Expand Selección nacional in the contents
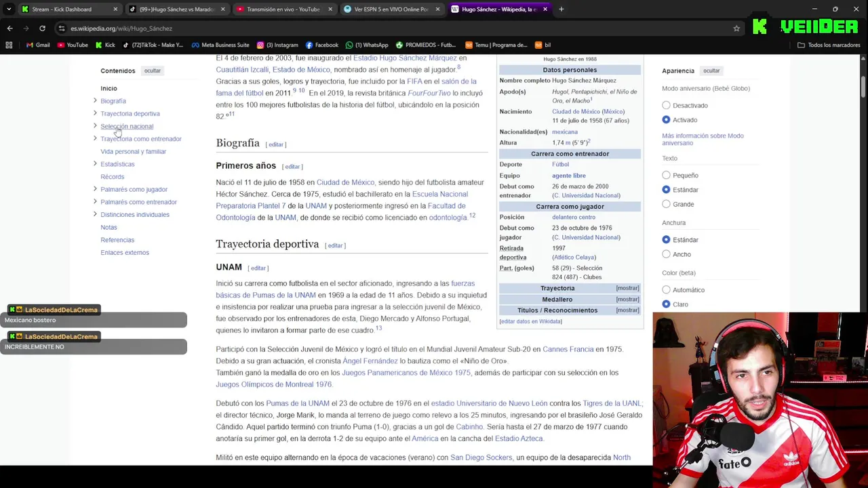Image resolution: width=868 pixels, height=488 pixels. click(x=95, y=126)
